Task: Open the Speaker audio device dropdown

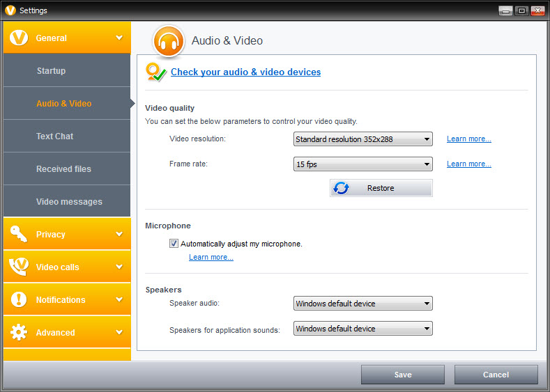Action: (x=363, y=304)
